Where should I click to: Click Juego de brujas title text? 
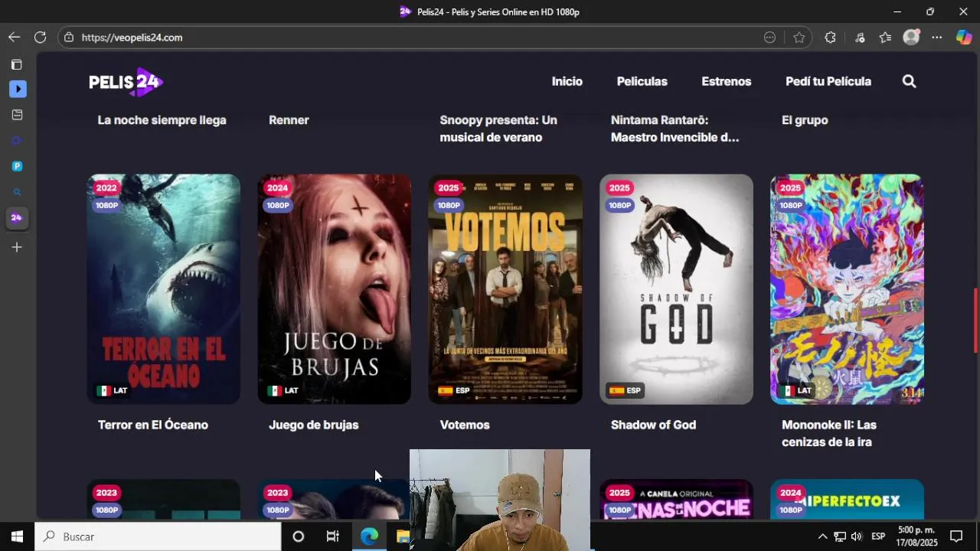tap(313, 425)
